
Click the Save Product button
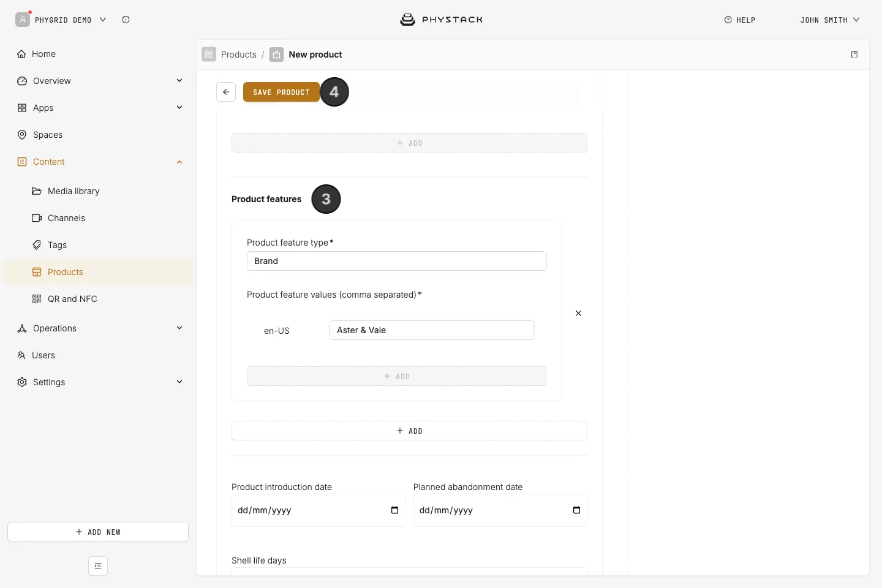point(281,92)
